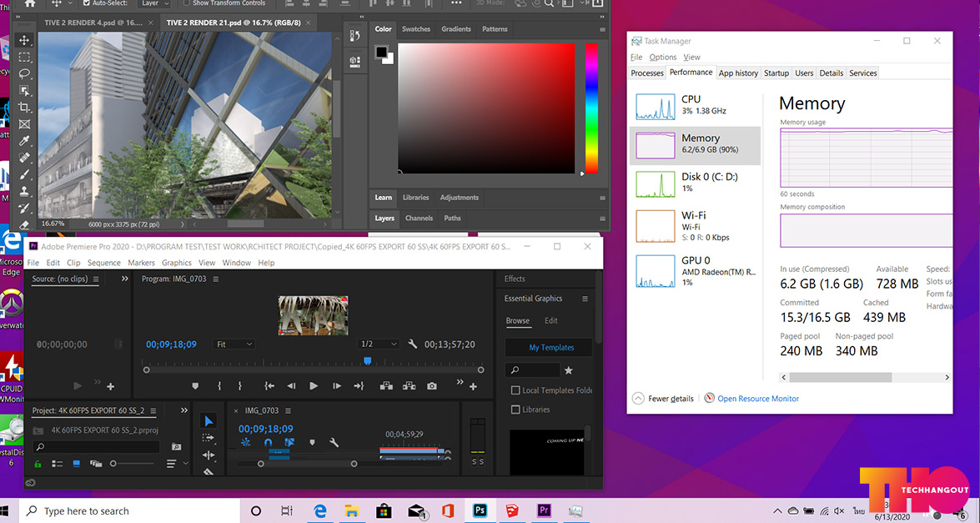Image resolution: width=980 pixels, height=523 pixels.
Task: Select the Track Select Forward tool
Action: (x=209, y=438)
